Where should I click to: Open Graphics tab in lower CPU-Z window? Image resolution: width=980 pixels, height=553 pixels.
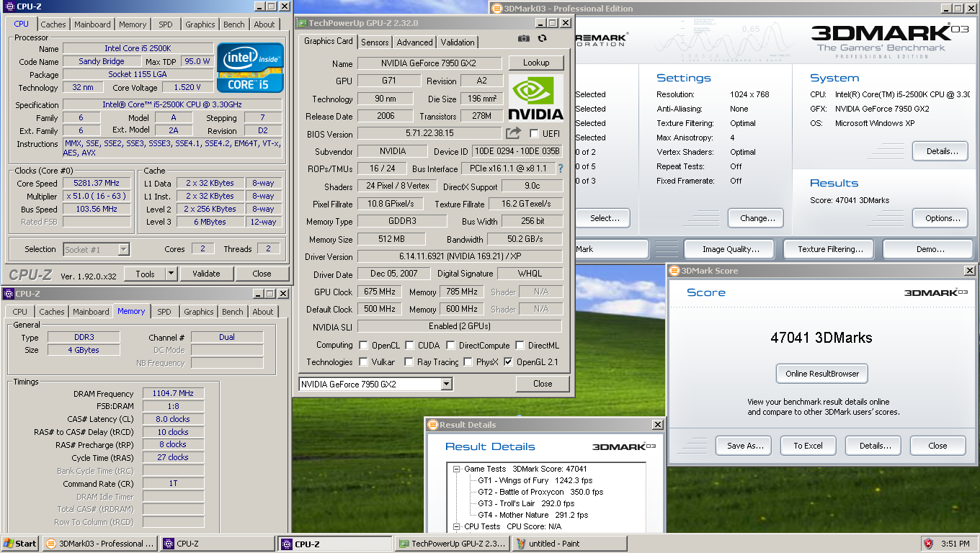(199, 312)
